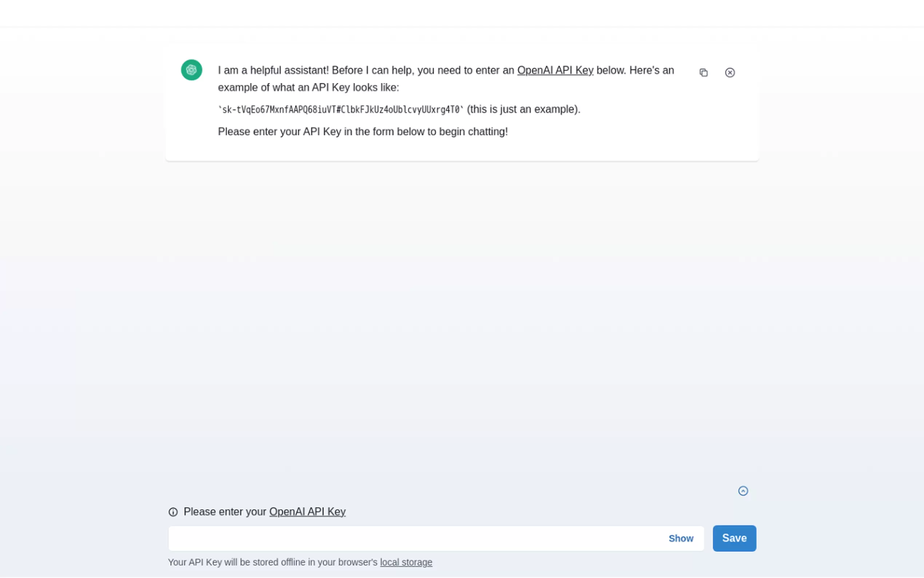Open the OpenAI API Key link in the assistant message

click(x=555, y=70)
